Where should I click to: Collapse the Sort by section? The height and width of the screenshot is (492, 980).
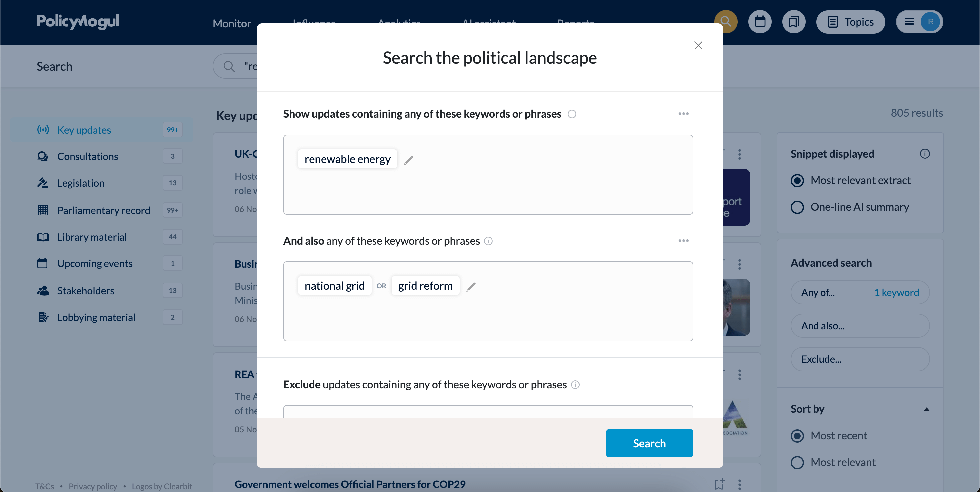pyautogui.click(x=926, y=409)
